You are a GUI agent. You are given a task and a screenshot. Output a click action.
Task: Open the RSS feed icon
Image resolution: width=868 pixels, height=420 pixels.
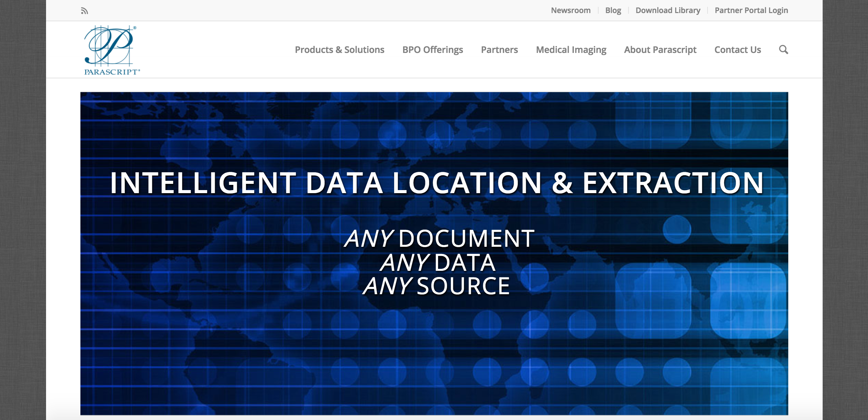click(x=85, y=11)
